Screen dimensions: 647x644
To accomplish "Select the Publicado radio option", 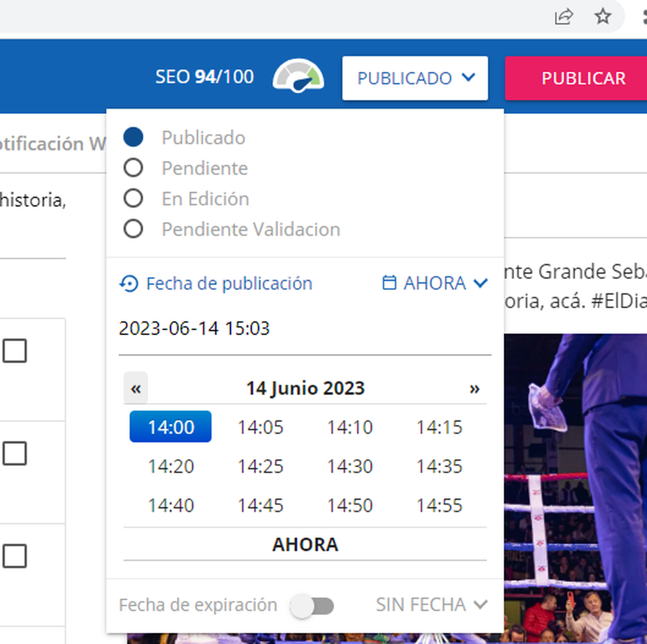I will click(x=133, y=137).
